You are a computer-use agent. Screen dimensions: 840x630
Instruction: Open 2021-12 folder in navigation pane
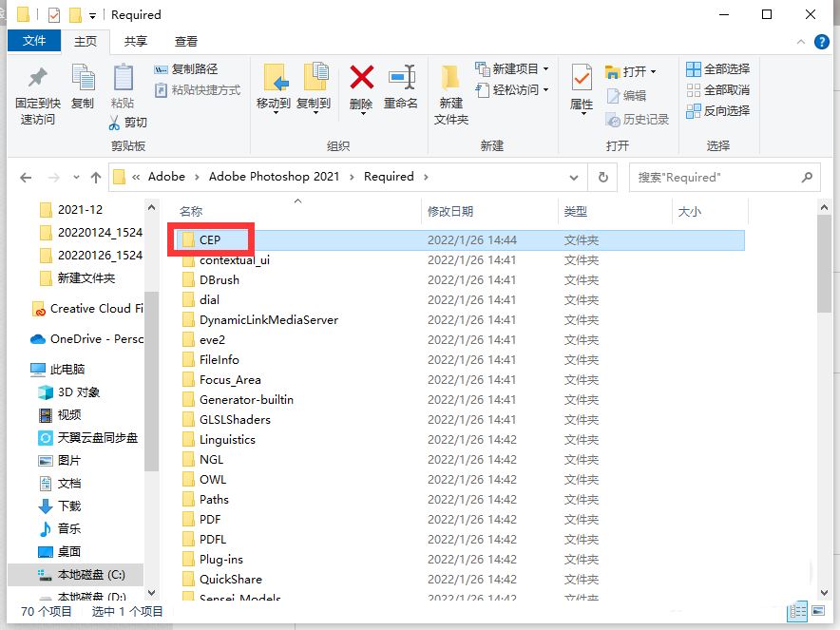[71, 209]
